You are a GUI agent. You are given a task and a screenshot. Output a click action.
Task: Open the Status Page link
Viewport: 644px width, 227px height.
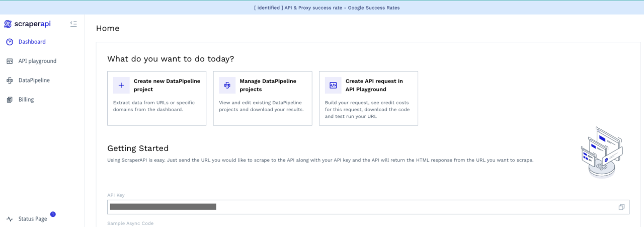(x=33, y=219)
